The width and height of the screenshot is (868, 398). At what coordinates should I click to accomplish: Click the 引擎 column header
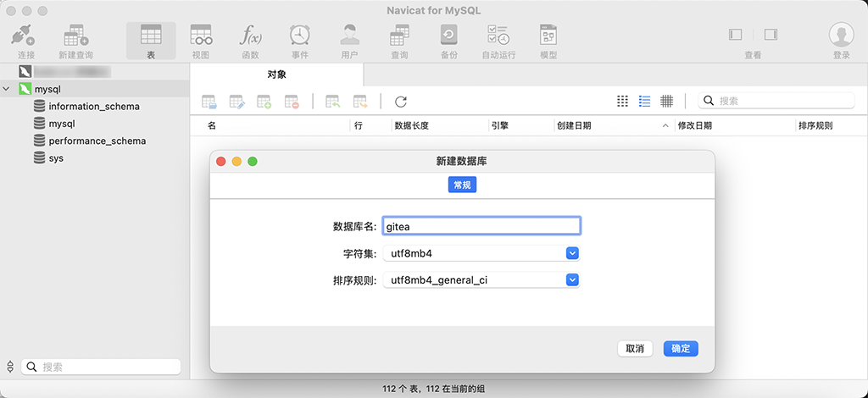(x=500, y=125)
